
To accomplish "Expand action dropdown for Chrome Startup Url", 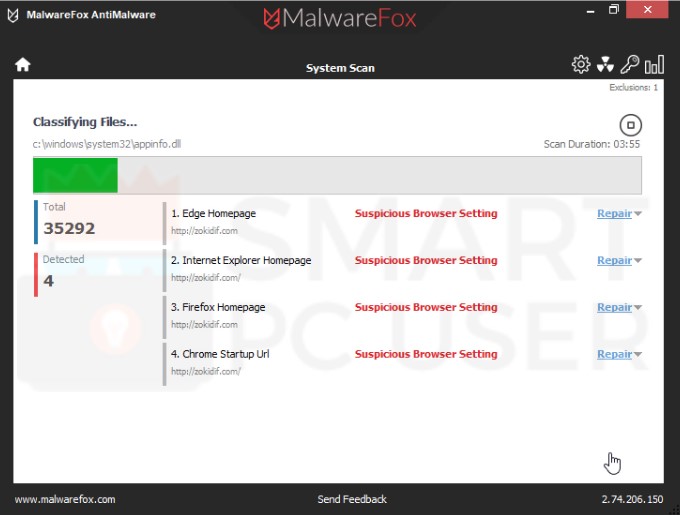I will 638,355.
